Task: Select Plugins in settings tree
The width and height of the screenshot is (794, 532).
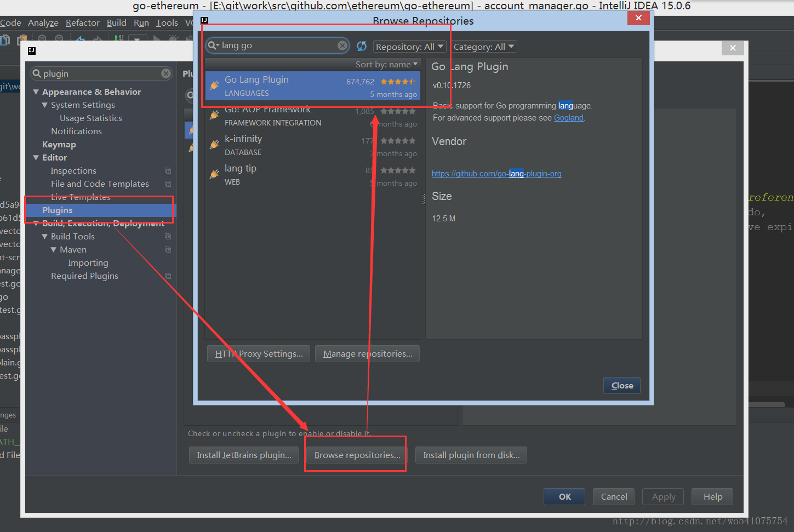Action: coord(101,210)
